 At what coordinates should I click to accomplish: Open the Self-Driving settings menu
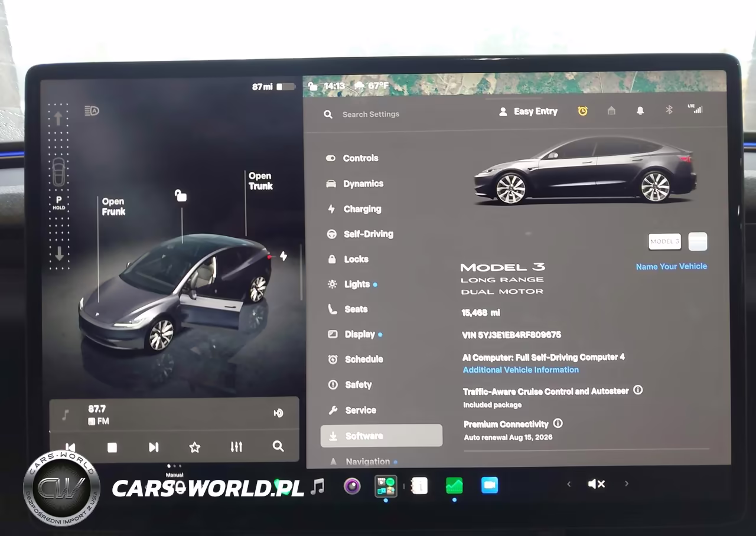click(360, 234)
